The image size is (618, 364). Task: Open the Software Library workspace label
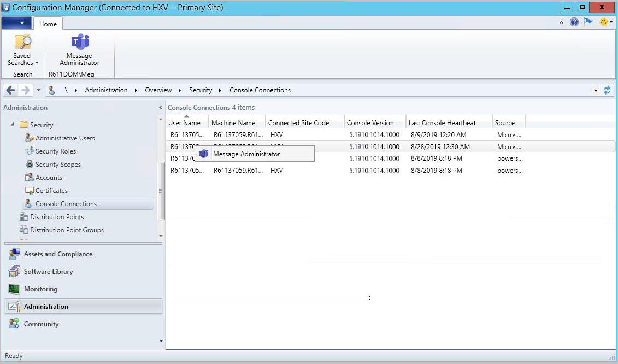[x=49, y=271]
